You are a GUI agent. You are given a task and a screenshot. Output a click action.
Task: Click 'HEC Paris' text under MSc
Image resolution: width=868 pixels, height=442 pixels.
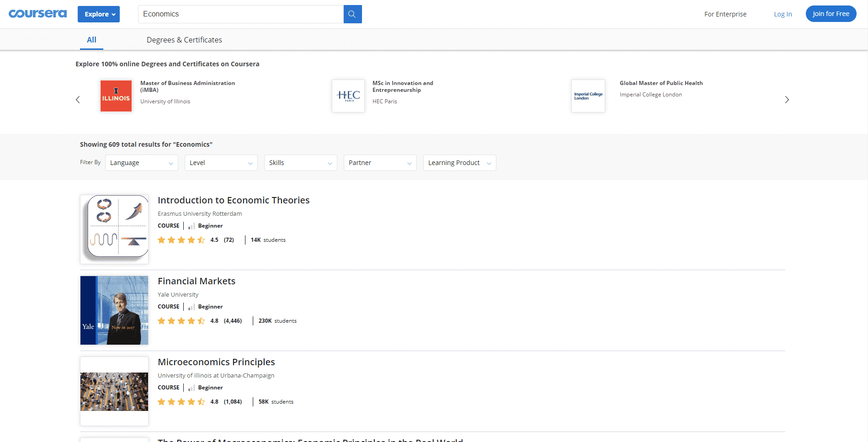tap(385, 101)
